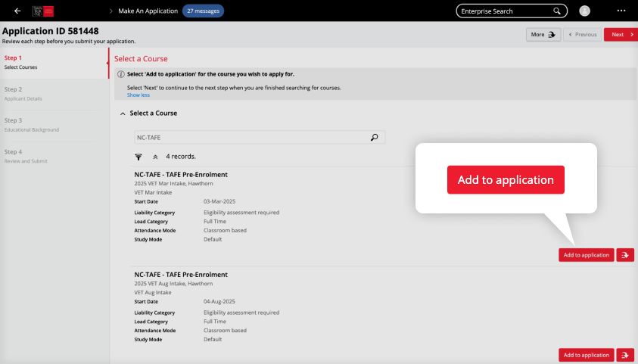
Task: Collapse the Select a Course section
Action: click(123, 114)
